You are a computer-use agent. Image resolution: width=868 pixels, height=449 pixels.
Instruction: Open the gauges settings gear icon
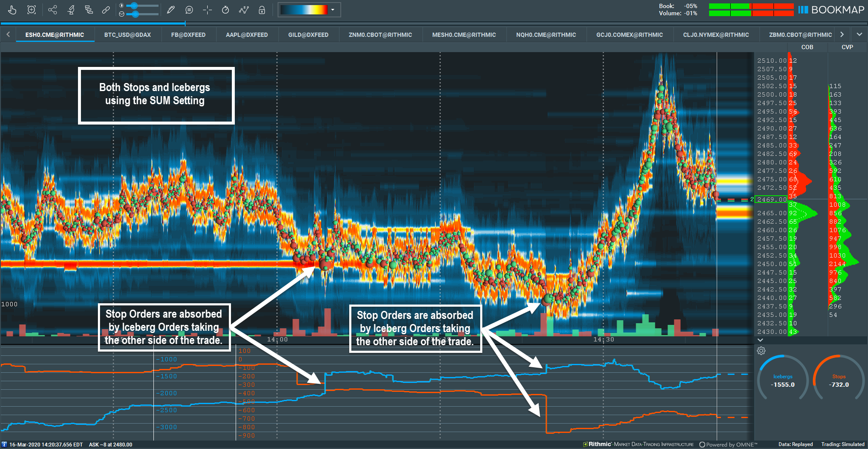762,351
